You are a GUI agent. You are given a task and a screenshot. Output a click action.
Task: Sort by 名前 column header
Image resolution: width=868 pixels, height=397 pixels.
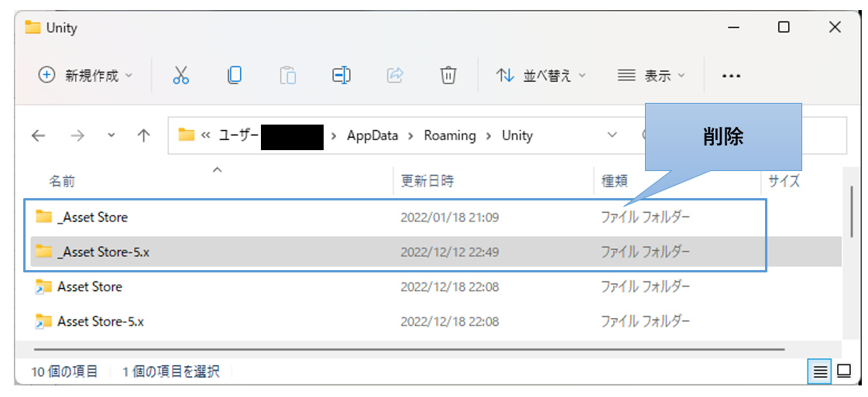62,181
